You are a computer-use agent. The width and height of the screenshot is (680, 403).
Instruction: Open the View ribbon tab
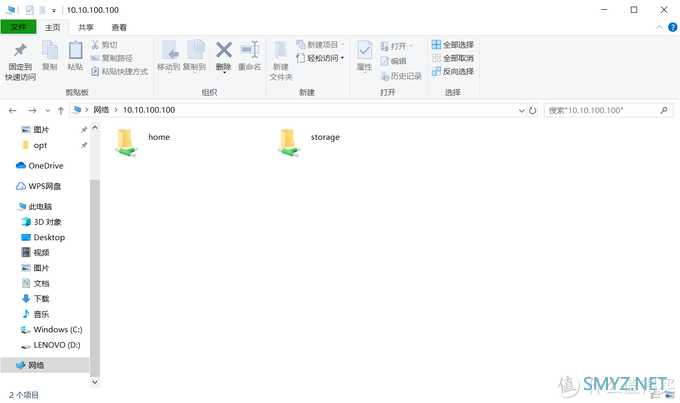click(x=119, y=27)
